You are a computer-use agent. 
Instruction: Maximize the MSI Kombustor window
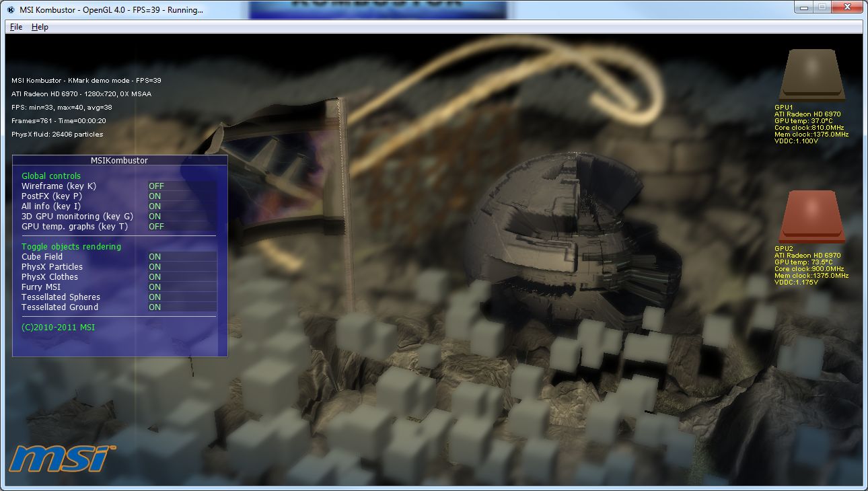[x=822, y=7]
